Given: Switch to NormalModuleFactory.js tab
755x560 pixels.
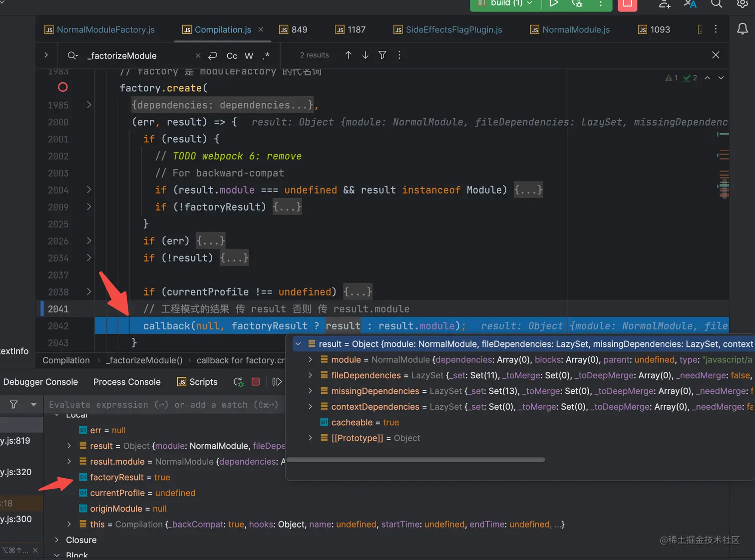Looking at the screenshot, I should [x=100, y=29].
